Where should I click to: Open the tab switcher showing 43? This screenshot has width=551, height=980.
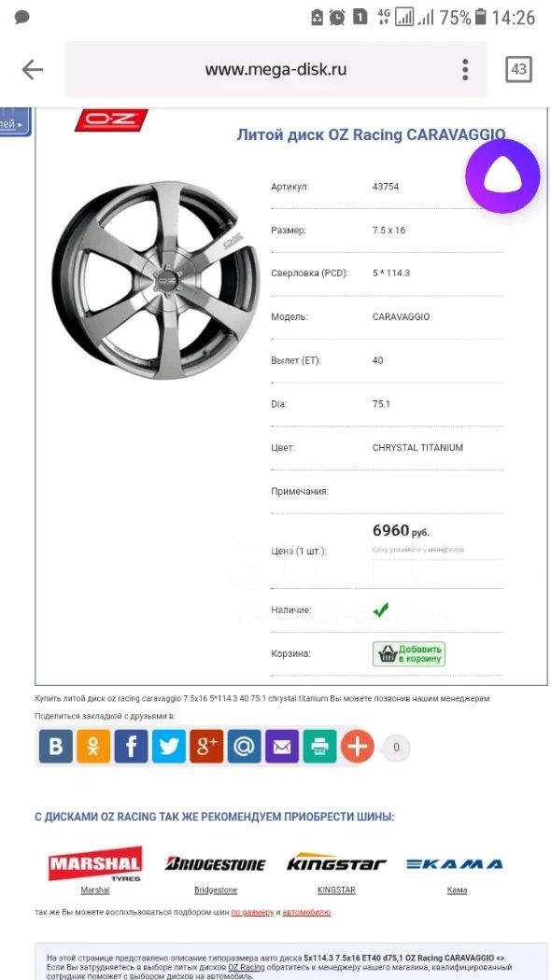(518, 69)
